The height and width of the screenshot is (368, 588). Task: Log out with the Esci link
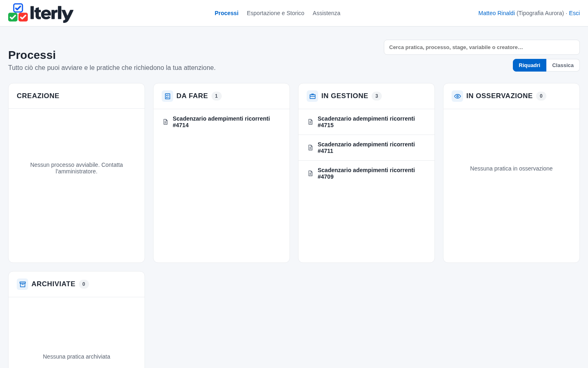(575, 13)
